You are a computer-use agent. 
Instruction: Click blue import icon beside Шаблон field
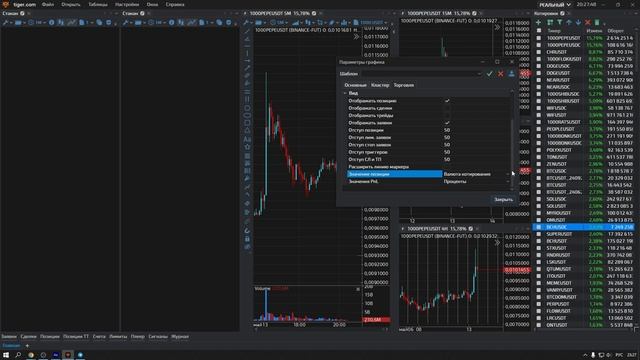pos(511,74)
